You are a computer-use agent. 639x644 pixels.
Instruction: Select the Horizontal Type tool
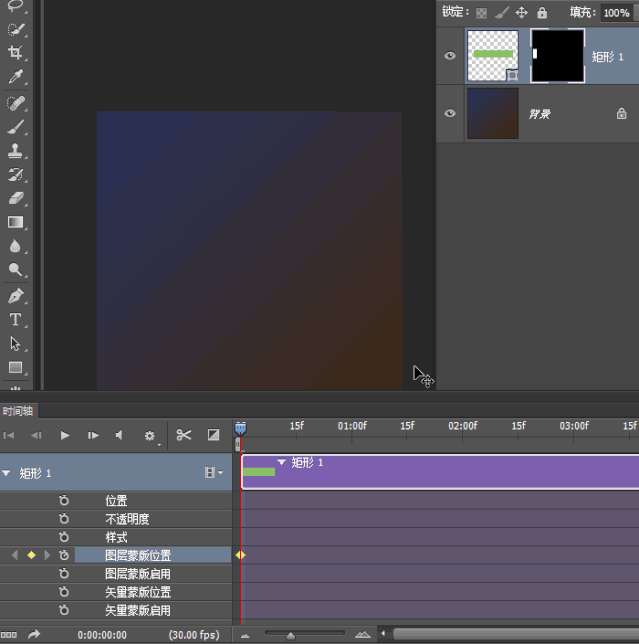[15, 320]
